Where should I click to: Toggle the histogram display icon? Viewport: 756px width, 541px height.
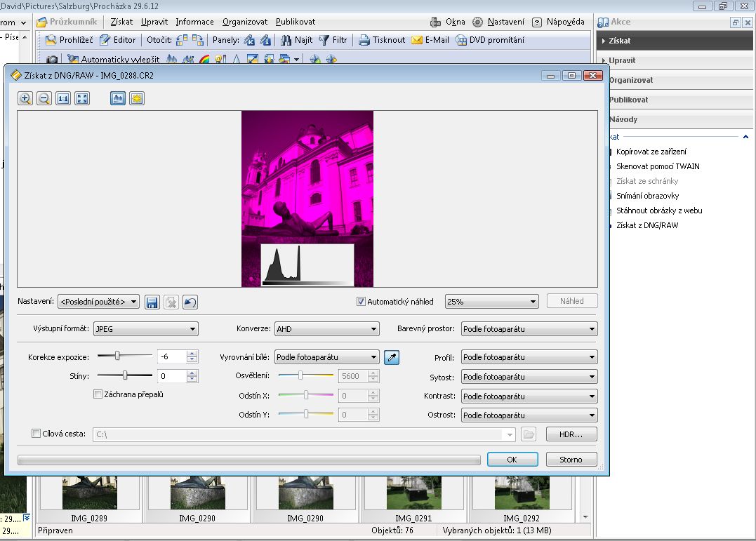pos(117,99)
